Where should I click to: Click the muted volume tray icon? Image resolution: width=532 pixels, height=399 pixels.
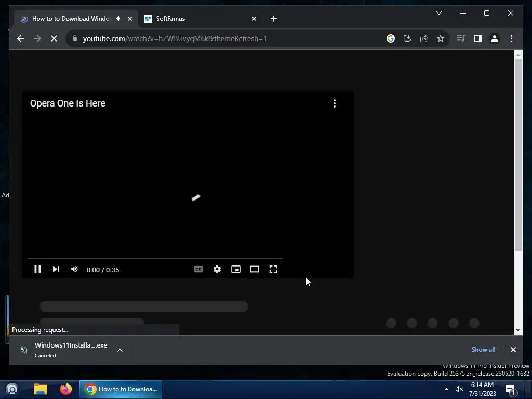(459, 389)
